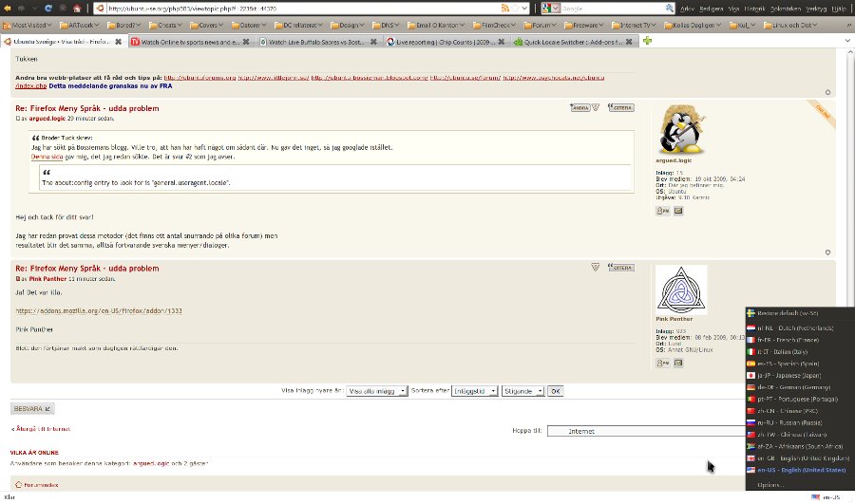
Task: Click the argued.logic penguin avatar
Action: 680,130
